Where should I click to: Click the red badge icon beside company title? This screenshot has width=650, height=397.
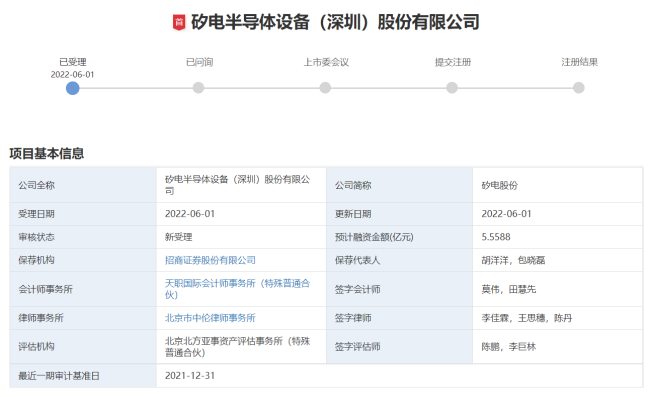(x=179, y=22)
